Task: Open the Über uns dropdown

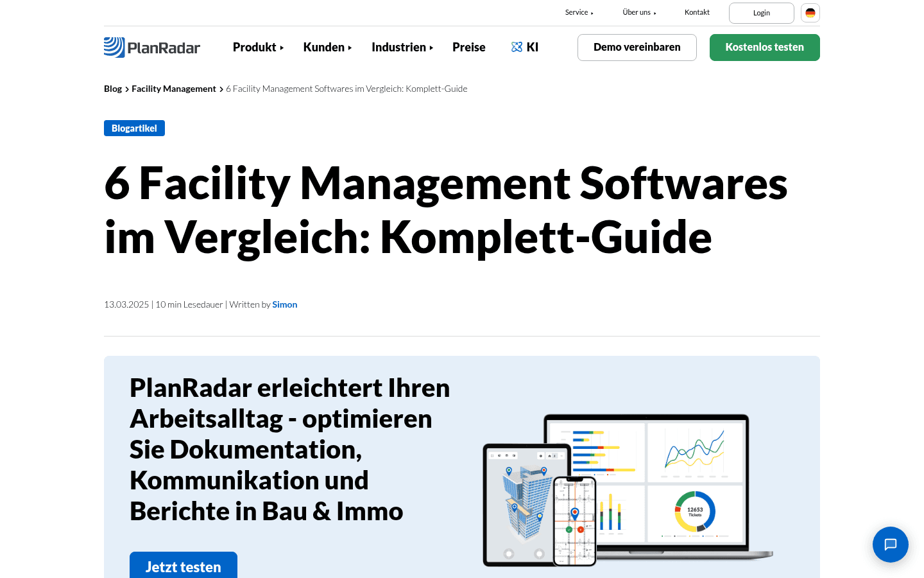Action: [x=639, y=12]
